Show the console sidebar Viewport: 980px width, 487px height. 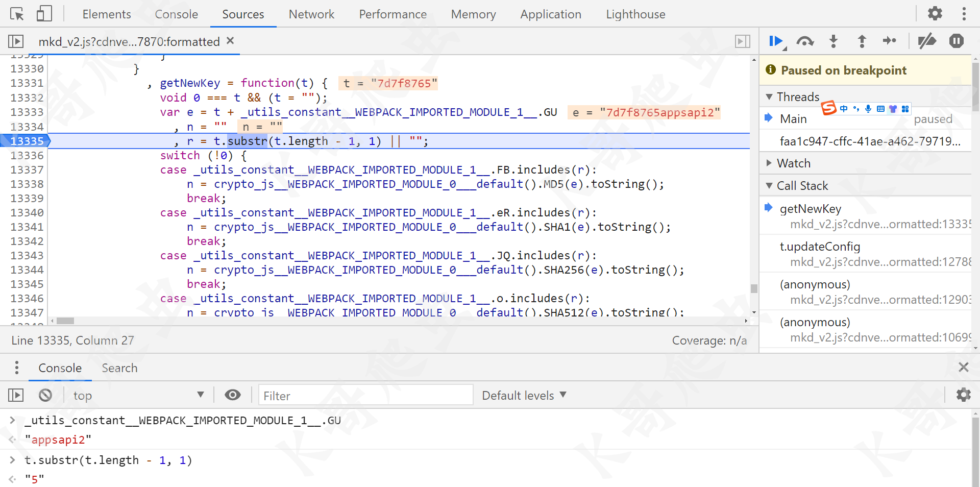pyautogui.click(x=16, y=395)
